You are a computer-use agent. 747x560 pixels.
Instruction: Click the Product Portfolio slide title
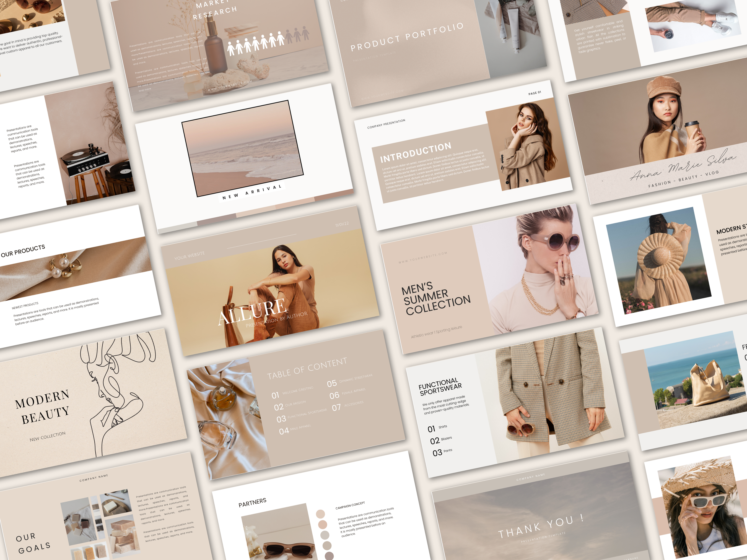pos(407,37)
